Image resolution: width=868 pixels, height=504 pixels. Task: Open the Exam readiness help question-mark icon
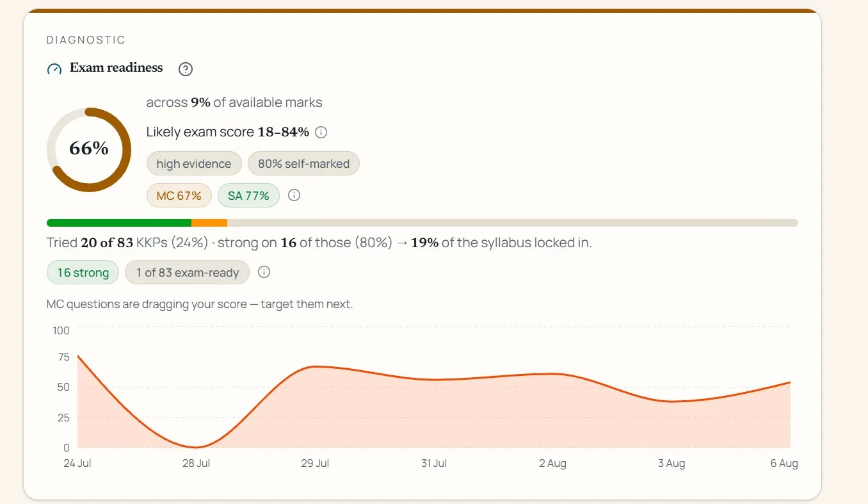(186, 69)
